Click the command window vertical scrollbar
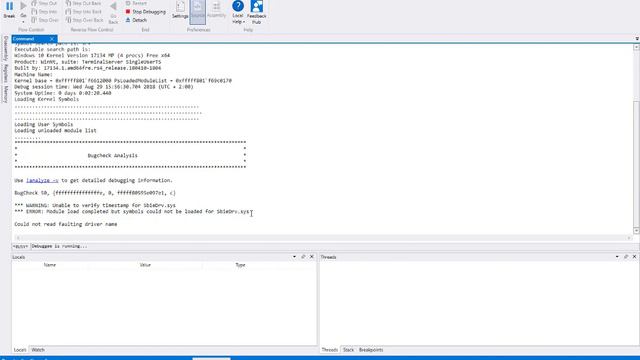640x360 pixels. 636,139
